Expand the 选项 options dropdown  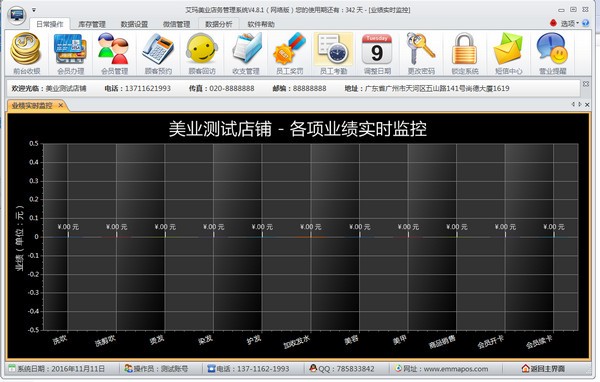(x=569, y=23)
